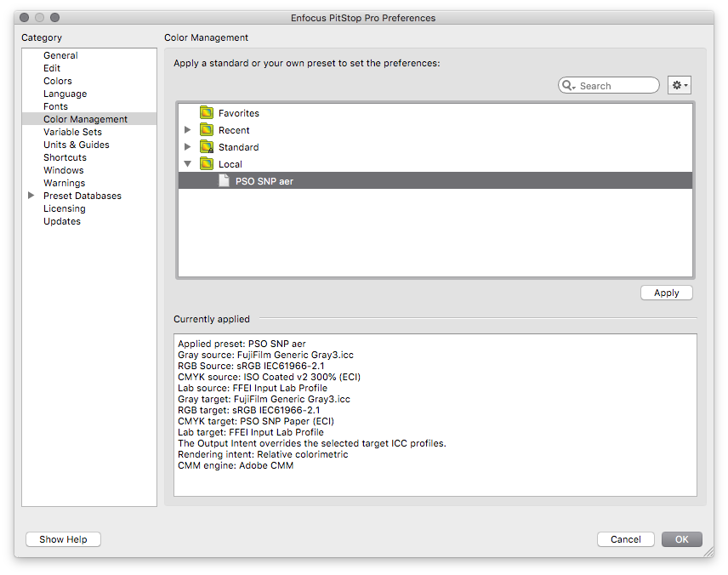Cancel the preferences dialog

(625, 539)
